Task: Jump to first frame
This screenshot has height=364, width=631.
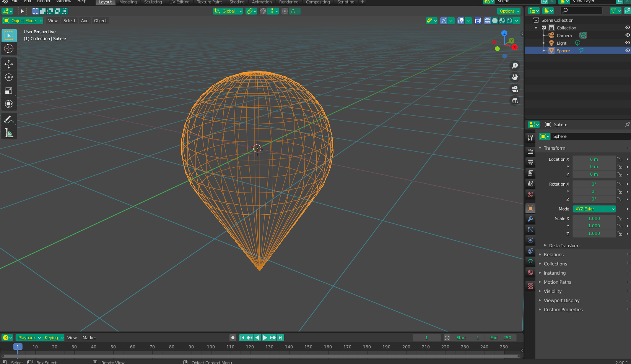Action: [242, 338]
